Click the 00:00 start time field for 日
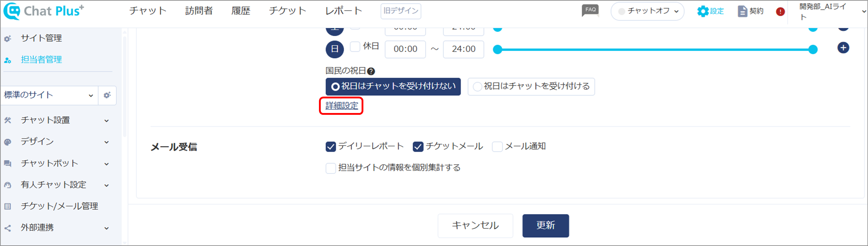Image resolution: width=868 pixels, height=246 pixels. point(405,49)
